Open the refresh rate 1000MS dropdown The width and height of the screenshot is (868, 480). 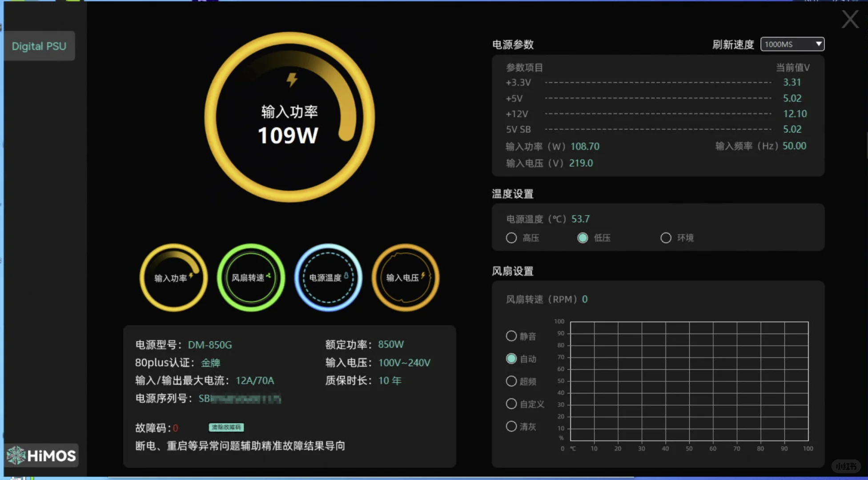coord(792,44)
